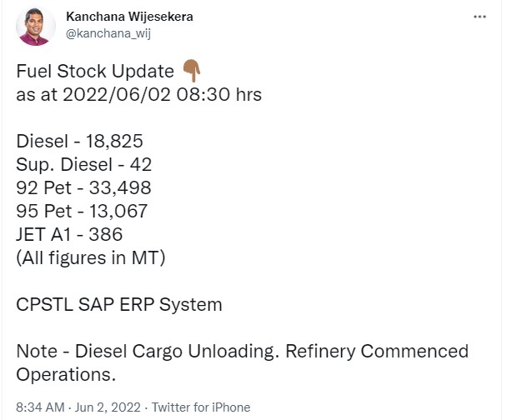Viewport: 507px width, 420px height.
Task: Open the Kanchana Wijesekera display name link
Action: pos(129,17)
